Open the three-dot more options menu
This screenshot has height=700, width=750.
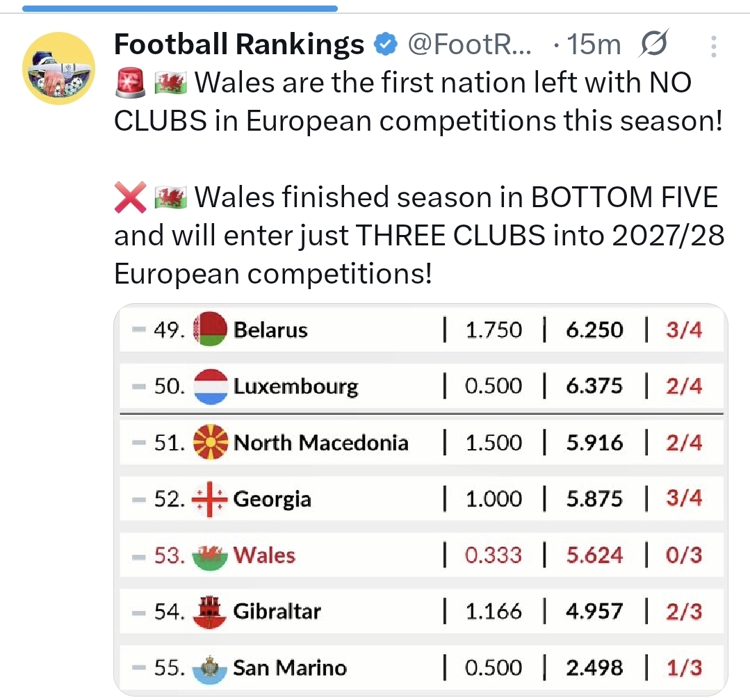(x=713, y=47)
